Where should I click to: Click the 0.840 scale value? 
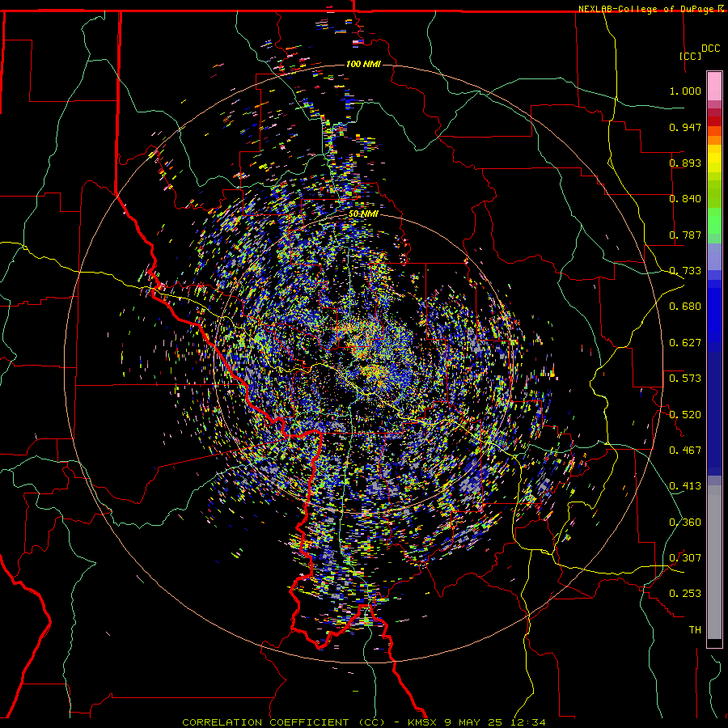coord(685,199)
